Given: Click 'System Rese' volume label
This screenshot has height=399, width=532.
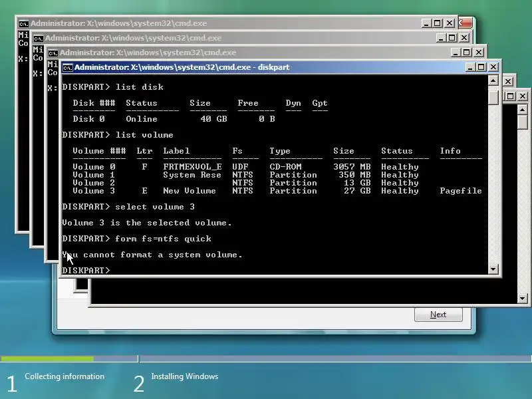Looking at the screenshot, I should (x=192, y=175).
